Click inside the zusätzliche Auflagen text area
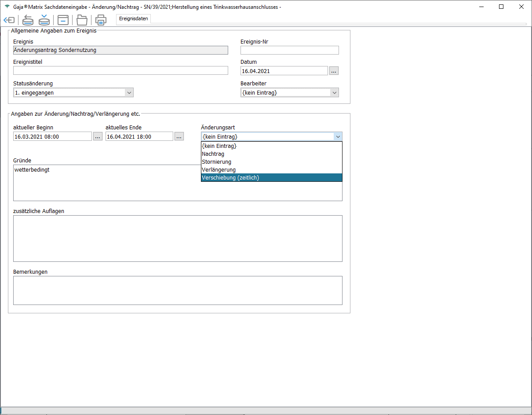 178,239
